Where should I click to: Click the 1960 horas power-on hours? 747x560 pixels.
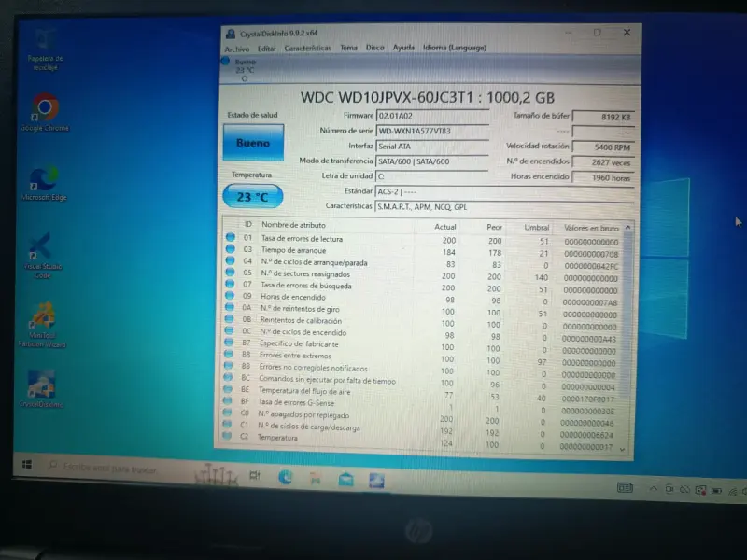[x=603, y=177]
